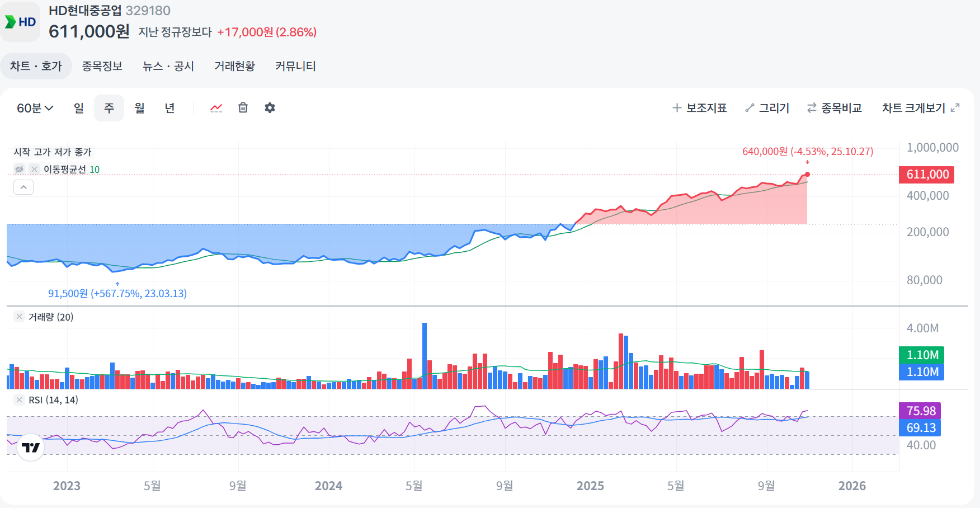Open 종목비교 stock comparison
This screenshot has width=980, height=508.
pos(834,108)
